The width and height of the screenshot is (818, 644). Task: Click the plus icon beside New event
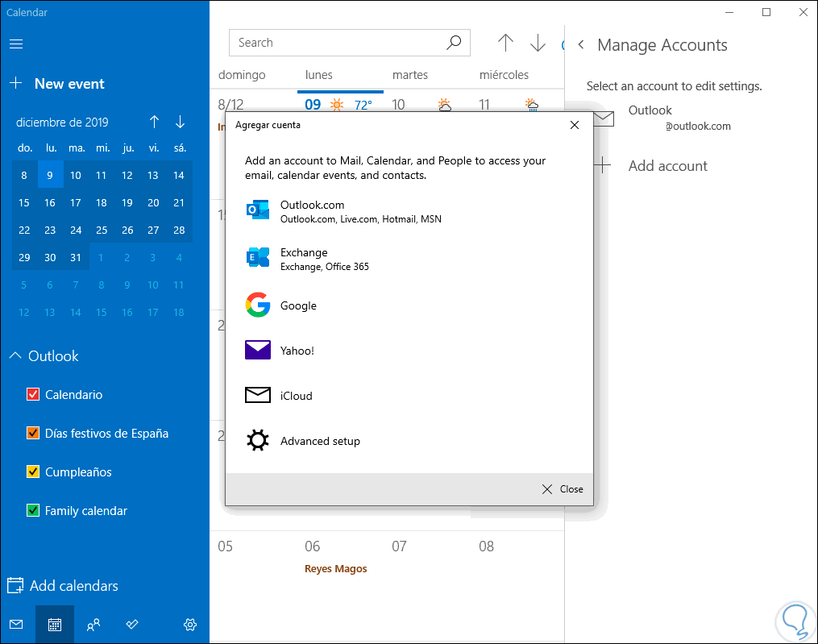click(x=16, y=83)
